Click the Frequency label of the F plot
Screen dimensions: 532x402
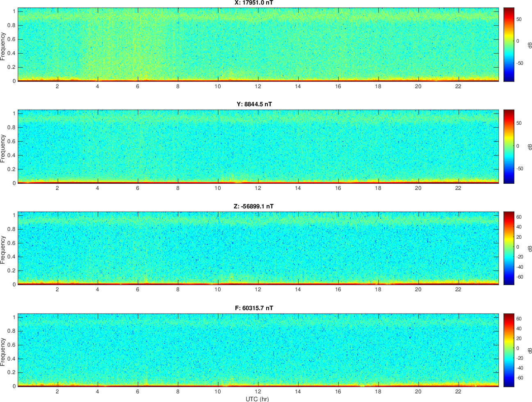pyautogui.click(x=3, y=352)
